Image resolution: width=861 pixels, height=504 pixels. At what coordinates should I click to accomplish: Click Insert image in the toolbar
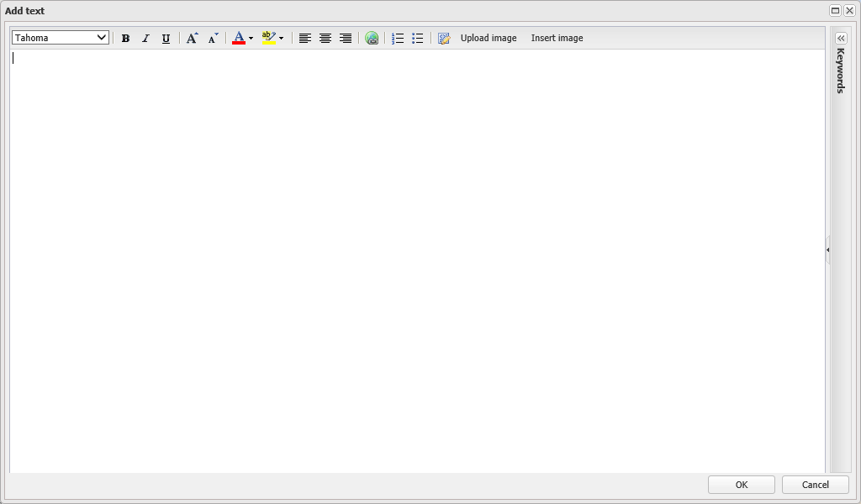click(557, 39)
